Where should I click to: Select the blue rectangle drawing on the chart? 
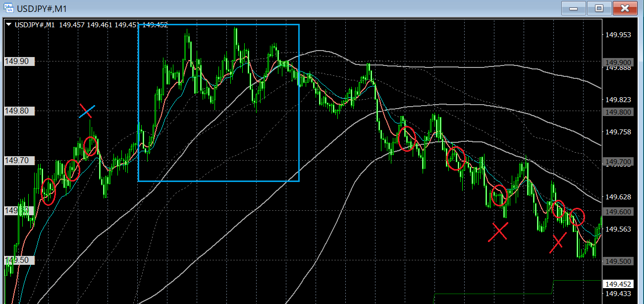coord(218,103)
